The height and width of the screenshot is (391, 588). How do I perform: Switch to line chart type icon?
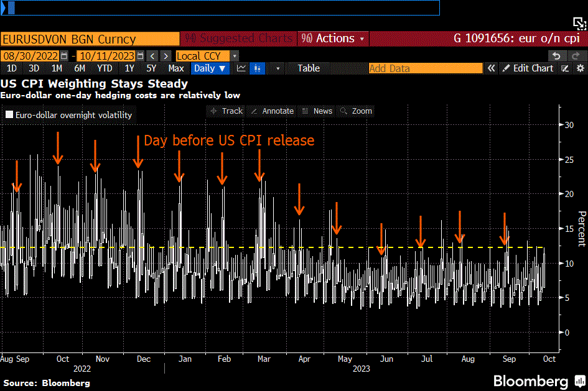point(241,68)
